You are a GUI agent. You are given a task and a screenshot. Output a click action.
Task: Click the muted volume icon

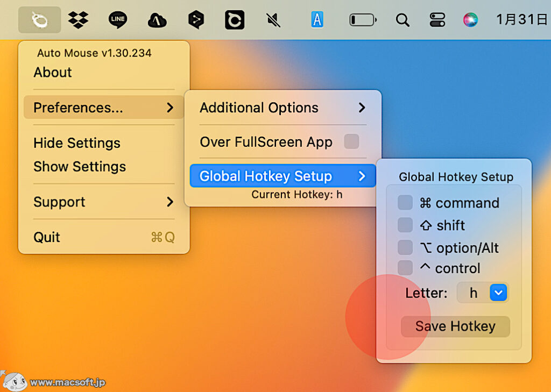click(x=272, y=19)
